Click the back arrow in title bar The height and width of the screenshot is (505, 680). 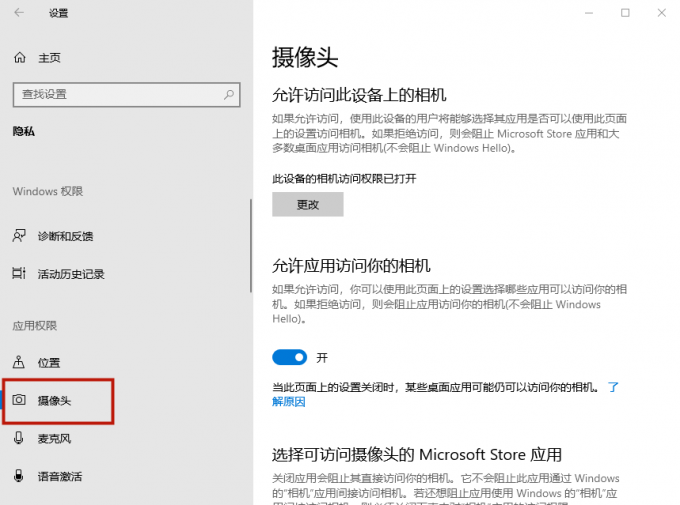pyautogui.click(x=21, y=13)
